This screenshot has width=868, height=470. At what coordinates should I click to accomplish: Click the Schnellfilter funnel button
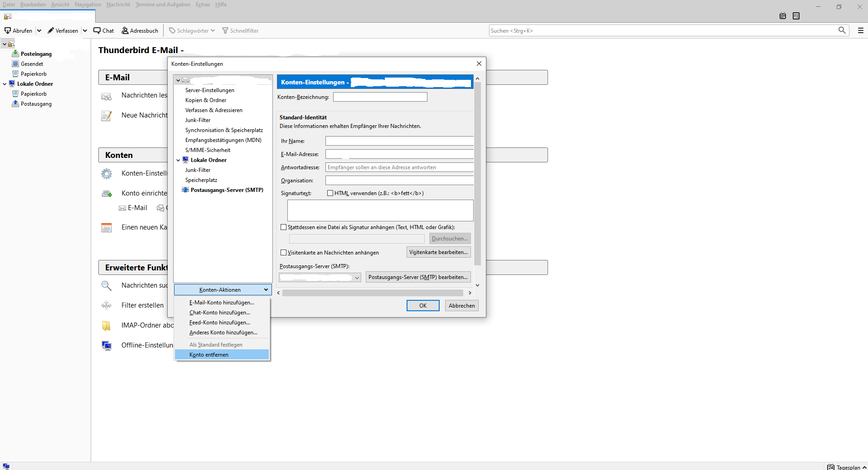pyautogui.click(x=240, y=30)
